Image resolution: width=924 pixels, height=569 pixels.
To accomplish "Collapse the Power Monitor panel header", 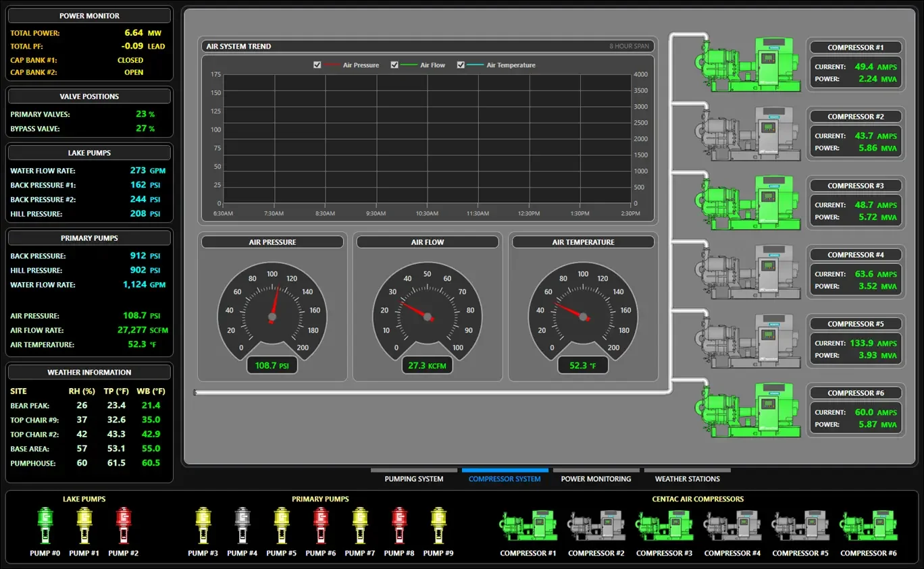I will (x=89, y=16).
